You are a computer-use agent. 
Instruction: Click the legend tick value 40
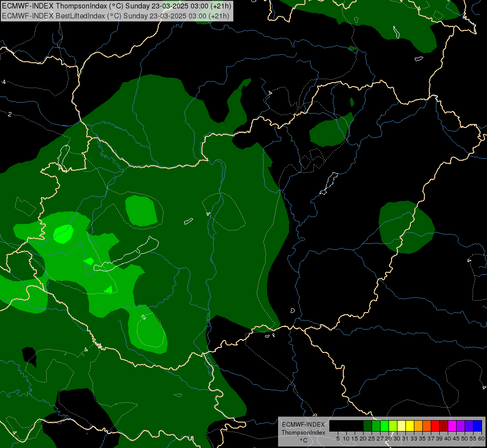[x=448, y=439]
